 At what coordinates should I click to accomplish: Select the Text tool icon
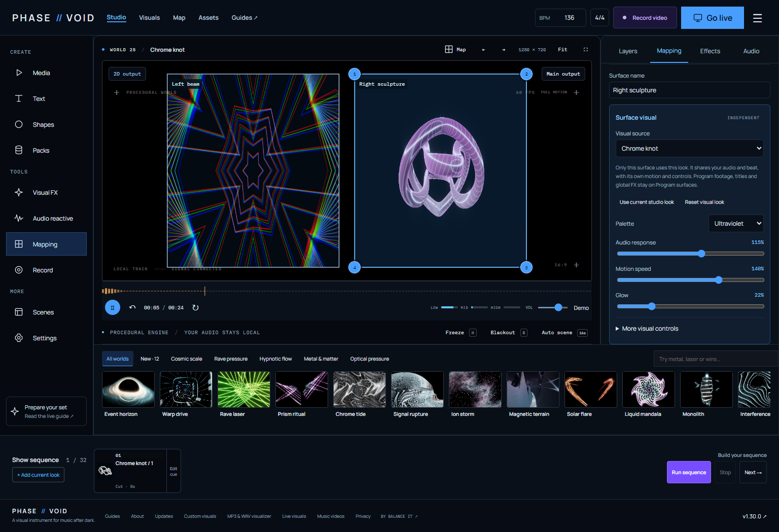tap(19, 98)
